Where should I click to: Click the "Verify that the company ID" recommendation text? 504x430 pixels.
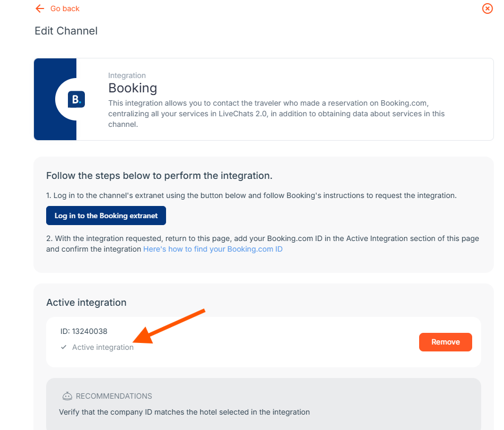[x=184, y=411]
